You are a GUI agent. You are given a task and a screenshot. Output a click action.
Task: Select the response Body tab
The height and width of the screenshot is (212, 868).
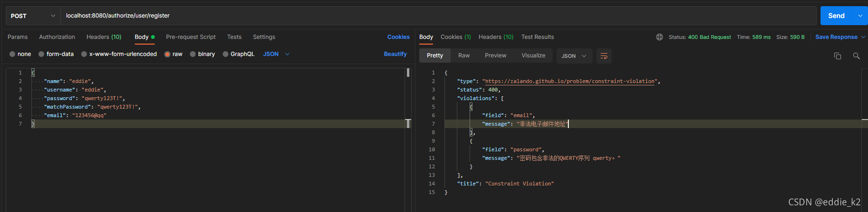426,37
